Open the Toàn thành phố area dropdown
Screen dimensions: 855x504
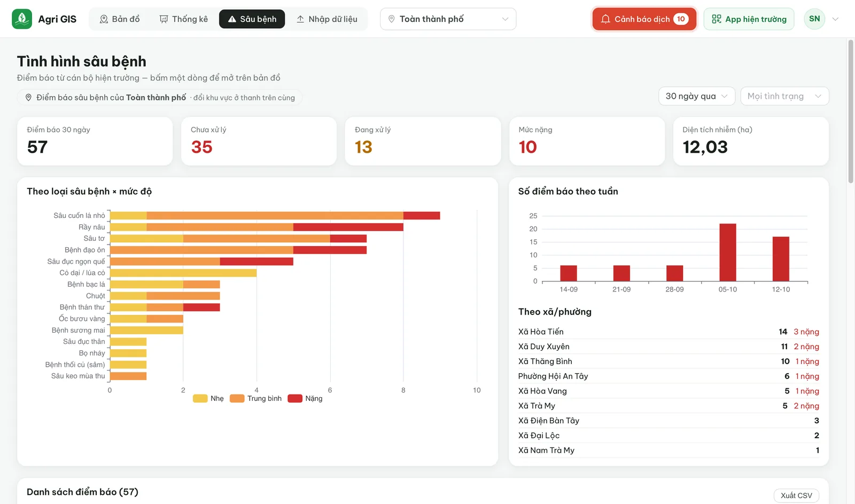click(x=448, y=19)
